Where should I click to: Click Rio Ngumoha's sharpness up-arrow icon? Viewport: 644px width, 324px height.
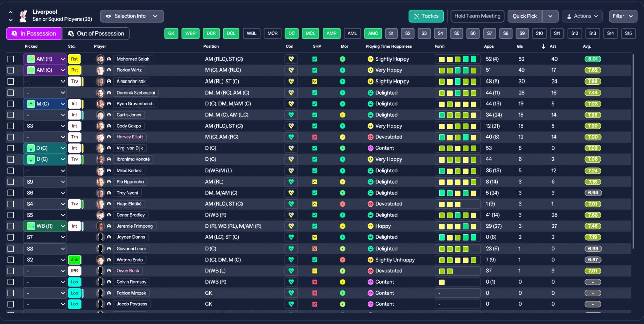pos(315,182)
